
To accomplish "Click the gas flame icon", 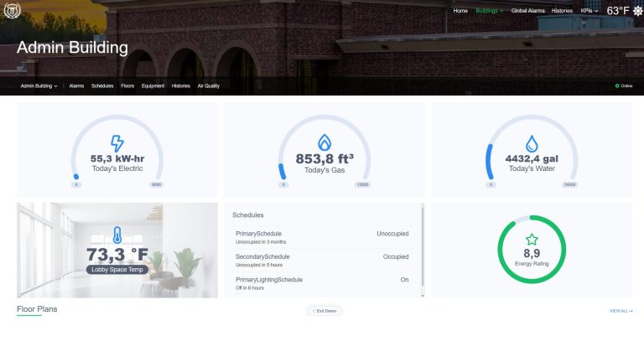I will 325,142.
